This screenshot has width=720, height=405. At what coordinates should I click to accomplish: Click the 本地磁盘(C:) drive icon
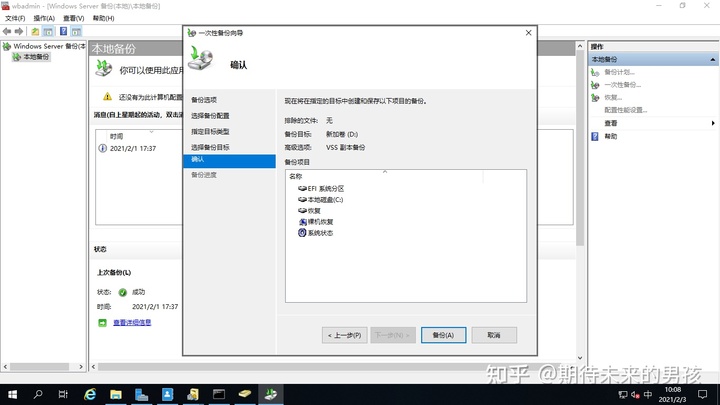[302, 200]
